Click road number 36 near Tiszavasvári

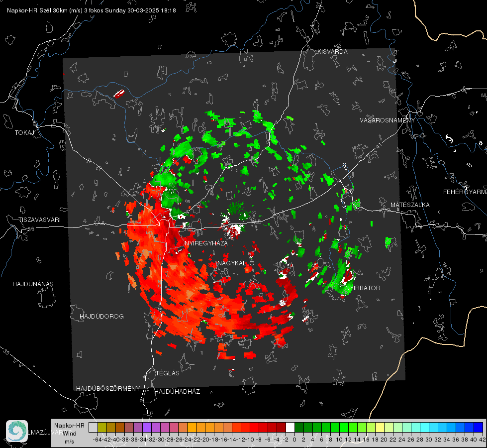(x=31, y=229)
